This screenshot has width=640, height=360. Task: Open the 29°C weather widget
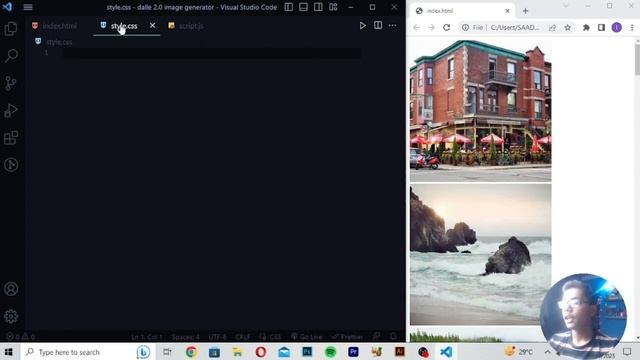coord(519,352)
